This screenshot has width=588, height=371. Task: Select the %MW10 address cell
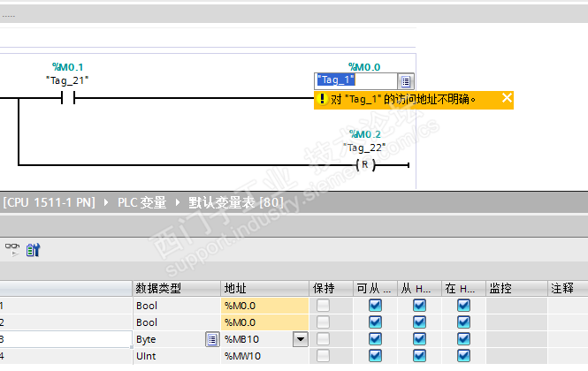click(264, 356)
